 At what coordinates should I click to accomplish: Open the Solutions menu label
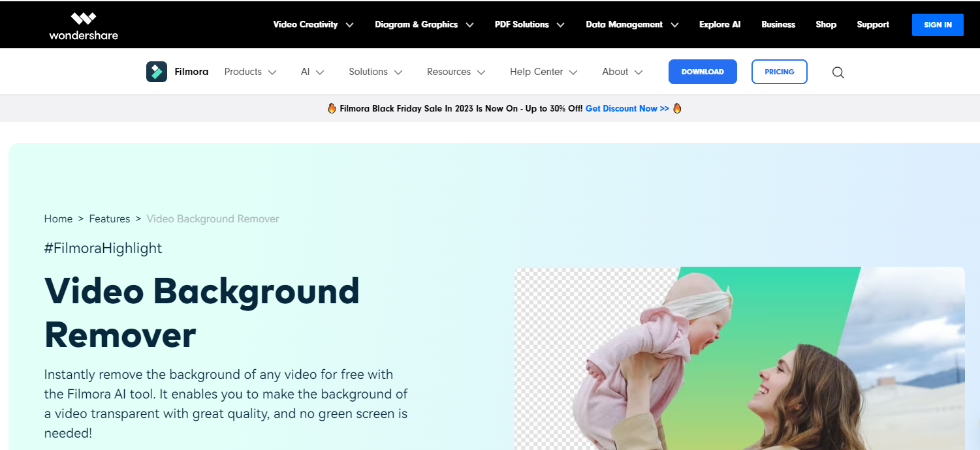[368, 72]
